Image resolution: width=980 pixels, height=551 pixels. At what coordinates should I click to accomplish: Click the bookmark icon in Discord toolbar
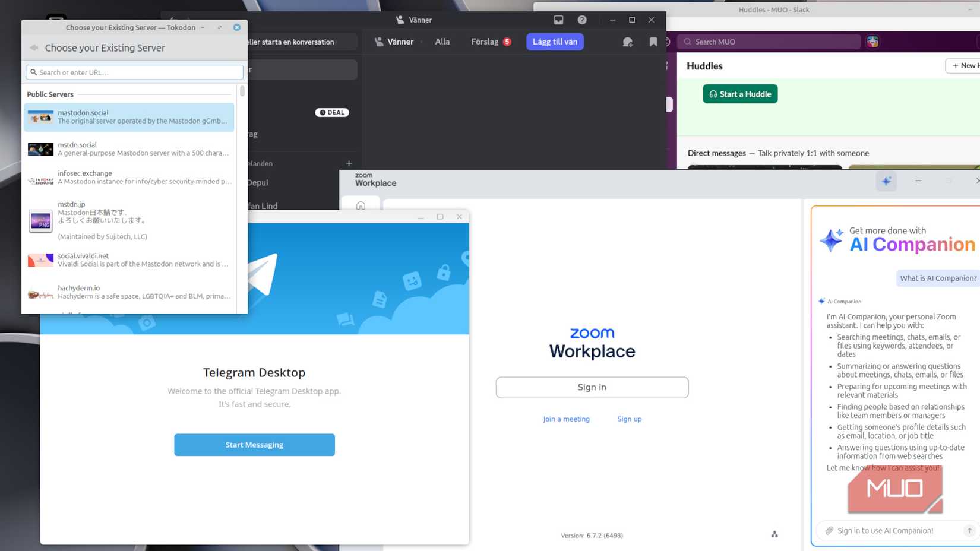pyautogui.click(x=653, y=42)
